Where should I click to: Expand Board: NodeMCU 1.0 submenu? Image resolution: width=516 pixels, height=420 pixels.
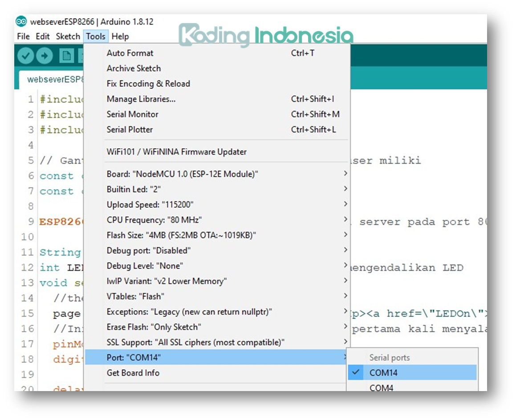tap(217, 174)
